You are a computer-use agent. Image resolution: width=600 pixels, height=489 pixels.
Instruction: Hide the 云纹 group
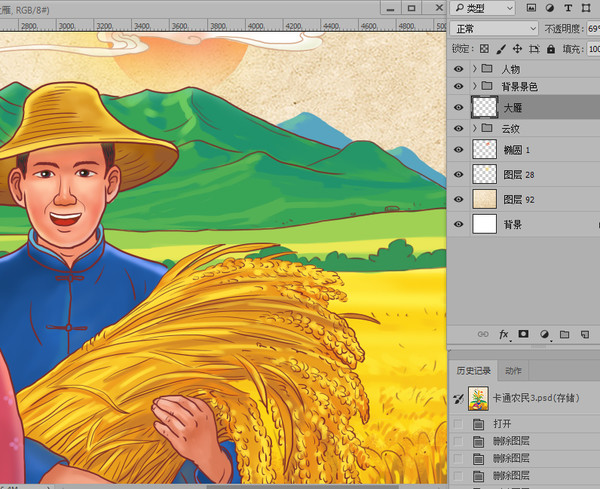tap(458, 128)
